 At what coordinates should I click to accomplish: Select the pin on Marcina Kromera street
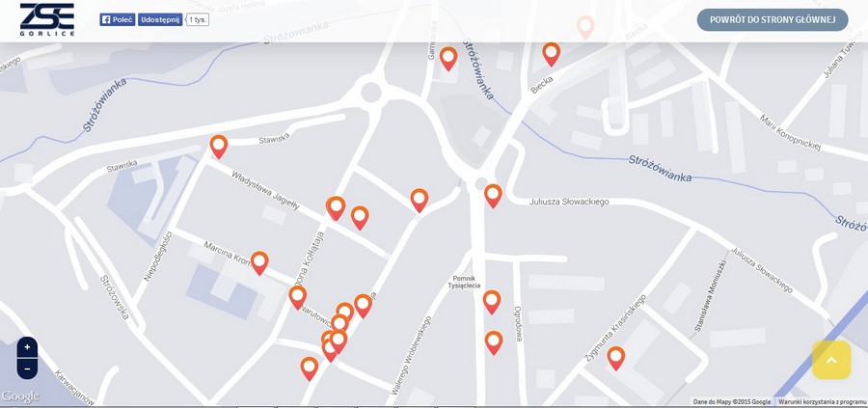[259, 263]
